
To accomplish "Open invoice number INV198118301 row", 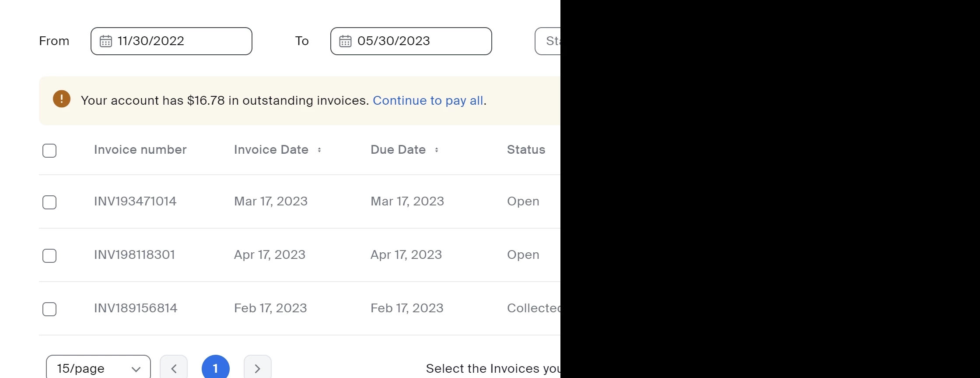I will click(300, 255).
